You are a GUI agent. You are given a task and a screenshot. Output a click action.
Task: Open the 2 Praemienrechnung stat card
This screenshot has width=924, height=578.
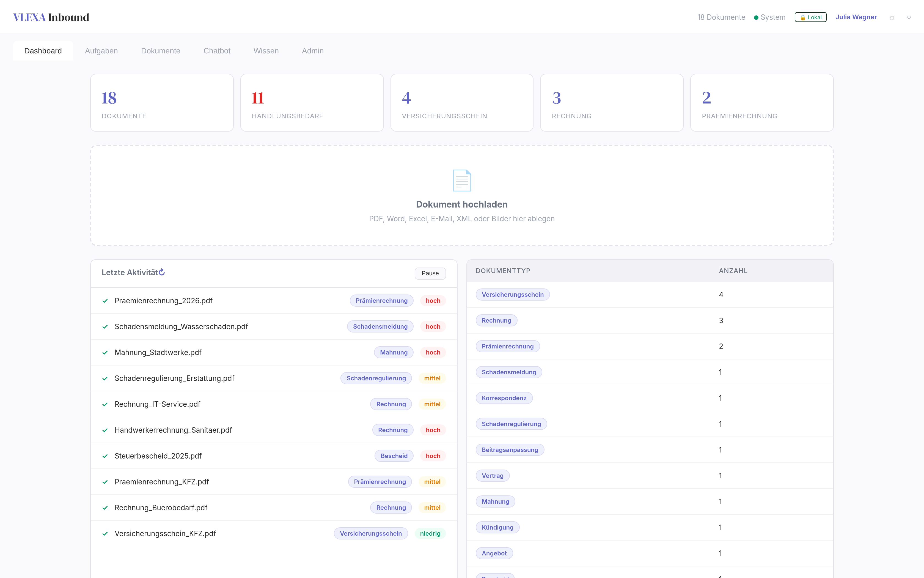point(762,103)
